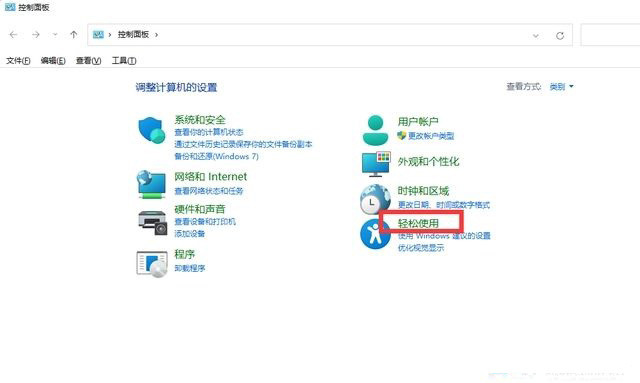Open the 用户帐户 person icon
Image resolution: width=640 pixels, height=383 pixels.
[375, 130]
